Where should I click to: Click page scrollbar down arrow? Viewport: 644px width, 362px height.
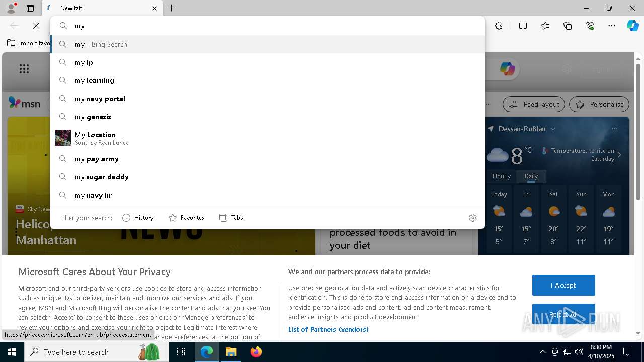point(638,333)
